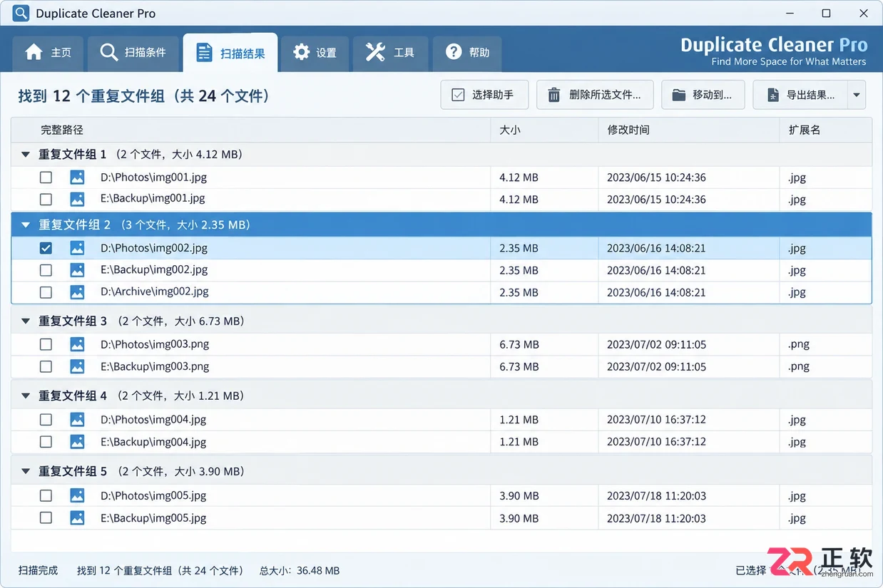Screen dimensions: 883x588
Task: Check the box for E:\Backup\img002.jpg
Action: [x=46, y=270]
